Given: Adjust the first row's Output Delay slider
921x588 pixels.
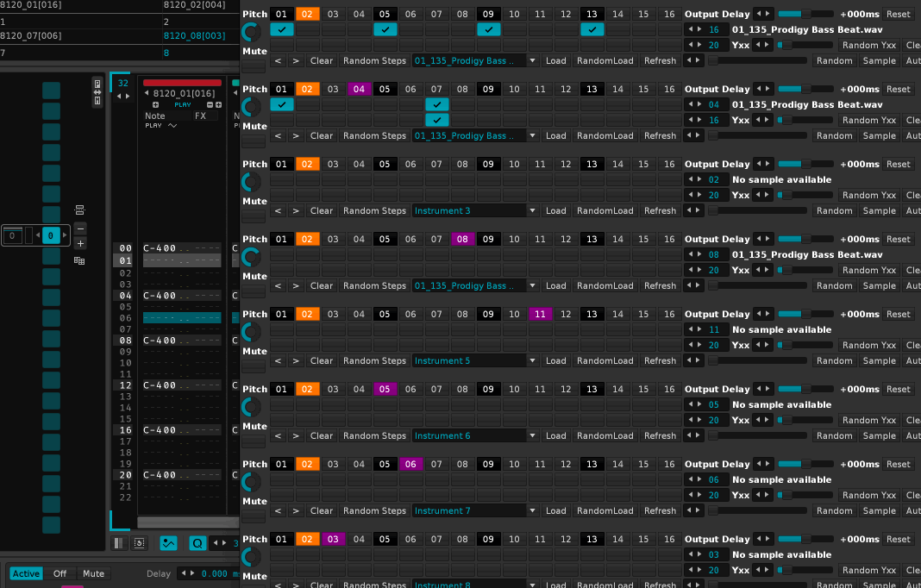Looking at the screenshot, I should click(805, 14).
